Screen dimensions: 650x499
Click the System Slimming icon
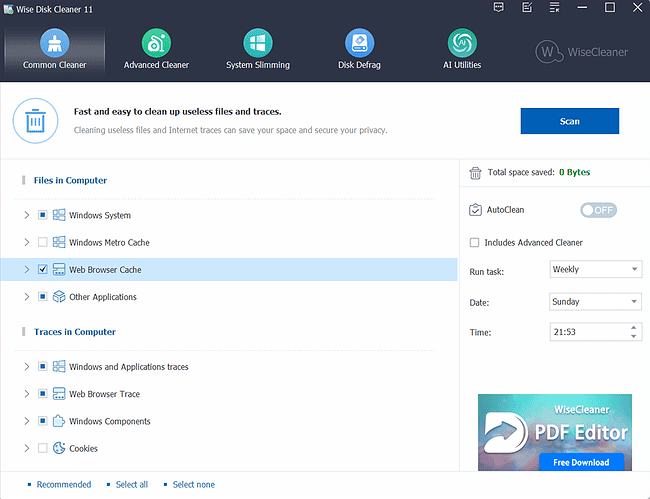click(x=257, y=43)
